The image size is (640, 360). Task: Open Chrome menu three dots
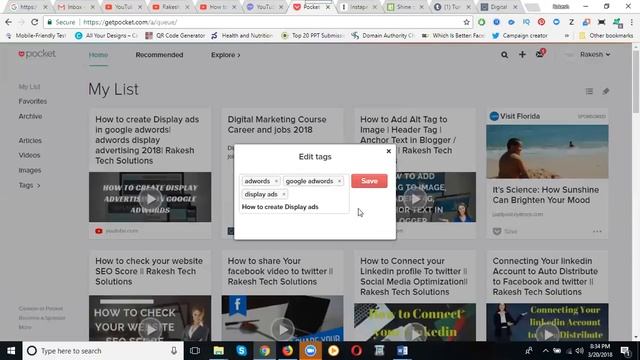(x=632, y=22)
